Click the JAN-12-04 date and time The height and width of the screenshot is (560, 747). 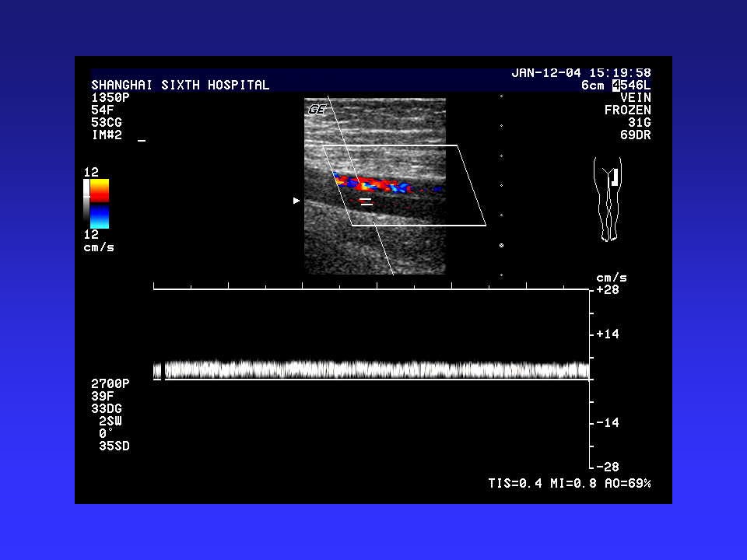580,72
